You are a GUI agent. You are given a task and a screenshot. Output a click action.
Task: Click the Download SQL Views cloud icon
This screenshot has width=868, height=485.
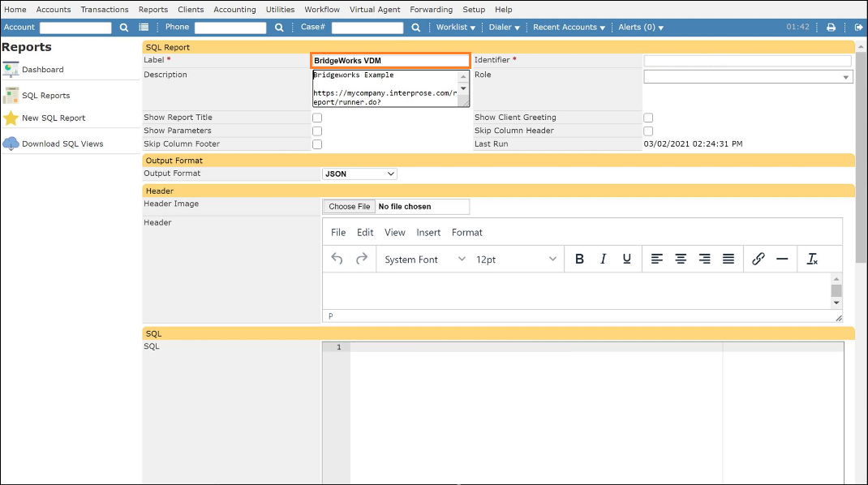coord(11,144)
